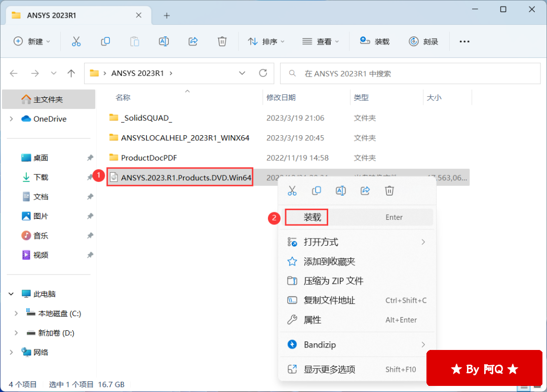The height and width of the screenshot is (392, 547).
Task: Click the Copy icon in the context menu
Action: (317, 190)
